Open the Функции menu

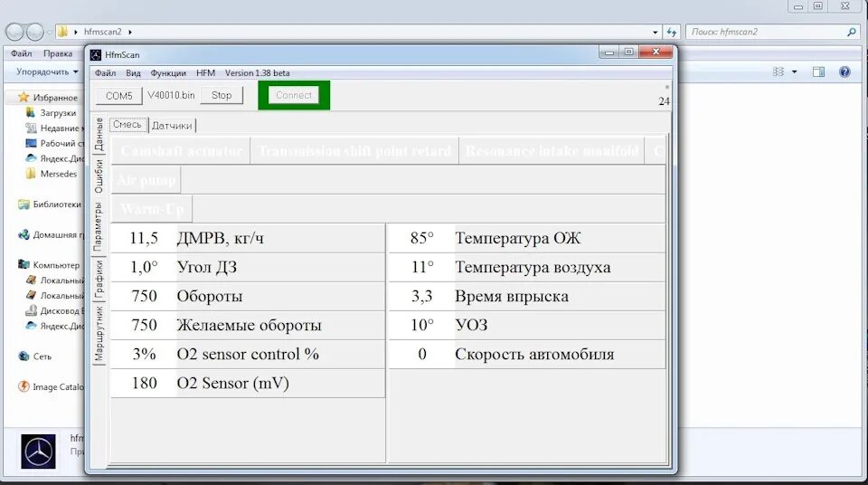click(x=168, y=73)
